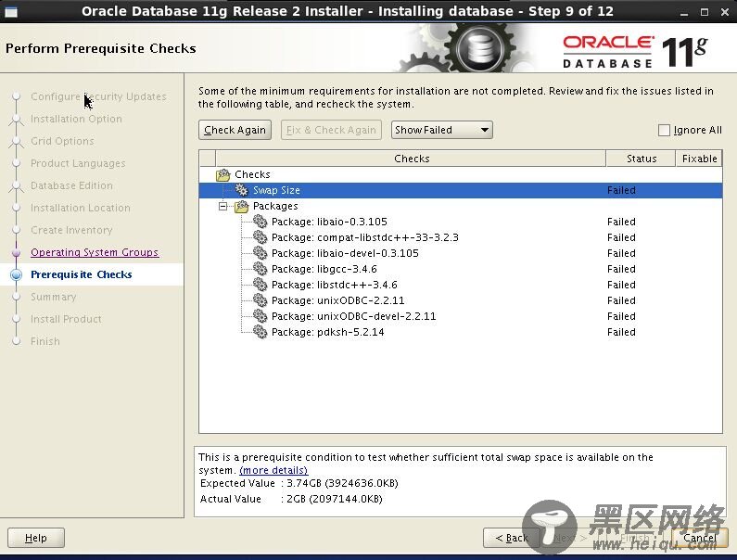
Task: Click Failed status of pdksh-5.2.14
Action: pos(621,332)
